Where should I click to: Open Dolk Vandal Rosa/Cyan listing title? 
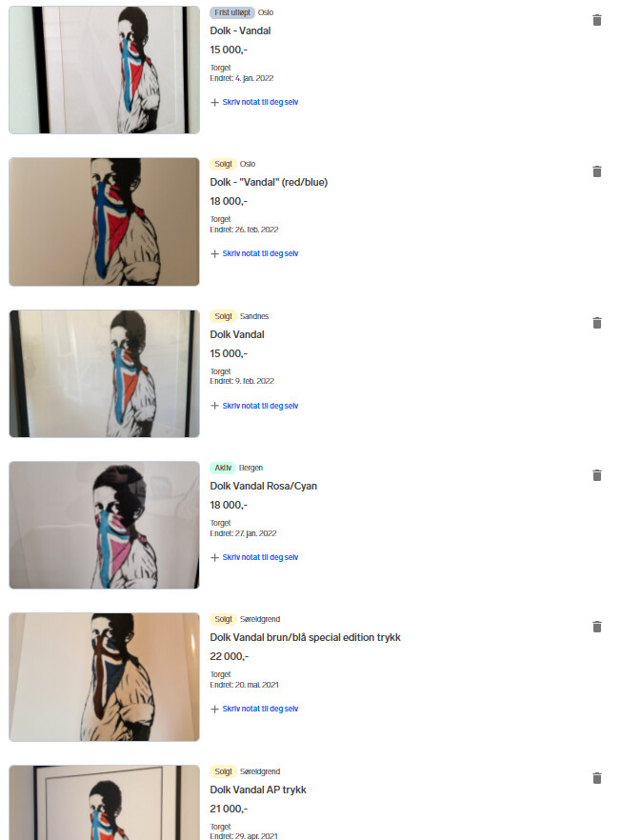pyautogui.click(x=263, y=486)
